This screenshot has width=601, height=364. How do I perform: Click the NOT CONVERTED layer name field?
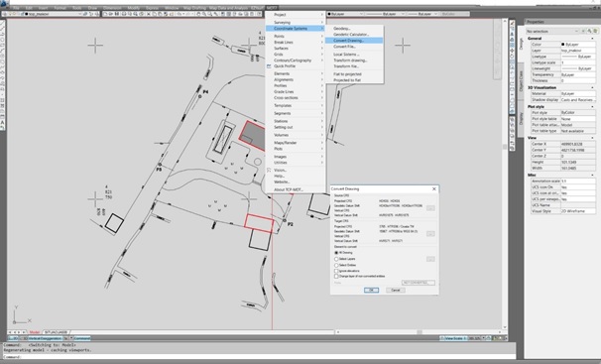[419, 283]
